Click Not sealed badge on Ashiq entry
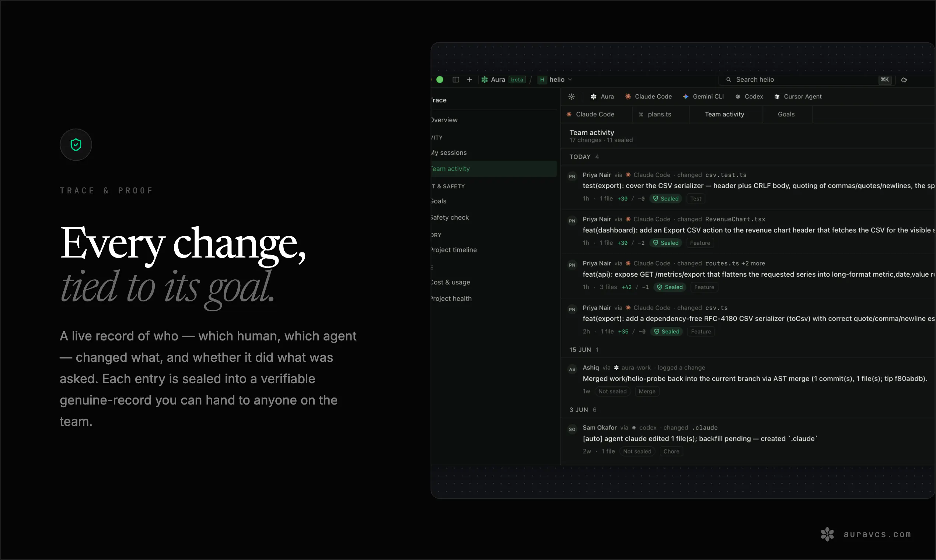This screenshot has width=936, height=560. click(x=612, y=391)
